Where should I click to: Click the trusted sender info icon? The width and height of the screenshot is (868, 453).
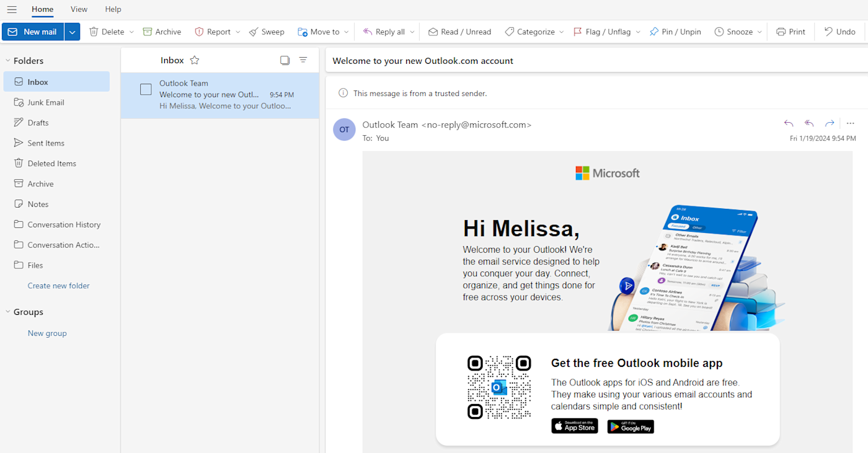coord(343,93)
